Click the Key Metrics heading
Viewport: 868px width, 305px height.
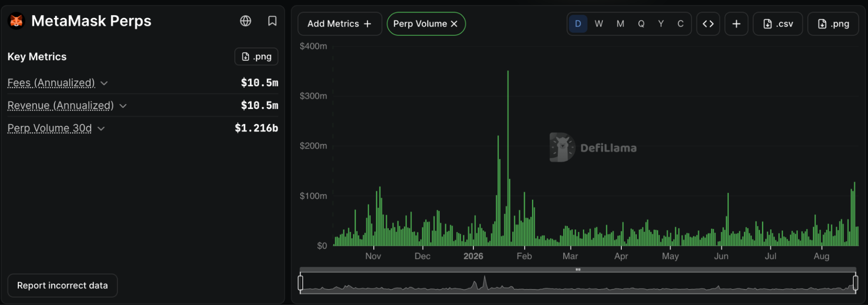coord(37,56)
